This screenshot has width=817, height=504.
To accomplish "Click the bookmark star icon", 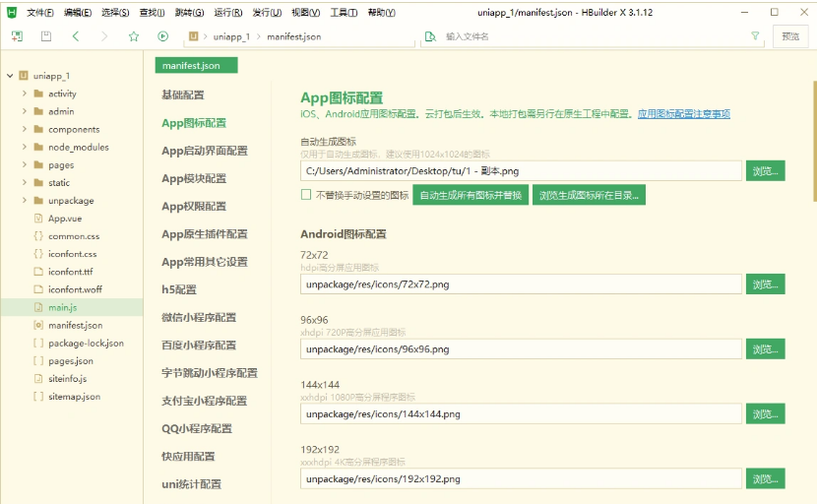I will pos(134,36).
